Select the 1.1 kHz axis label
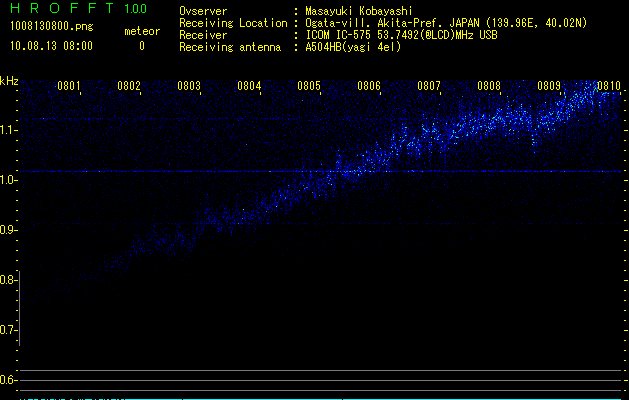The width and height of the screenshot is (629, 400). coord(7,130)
